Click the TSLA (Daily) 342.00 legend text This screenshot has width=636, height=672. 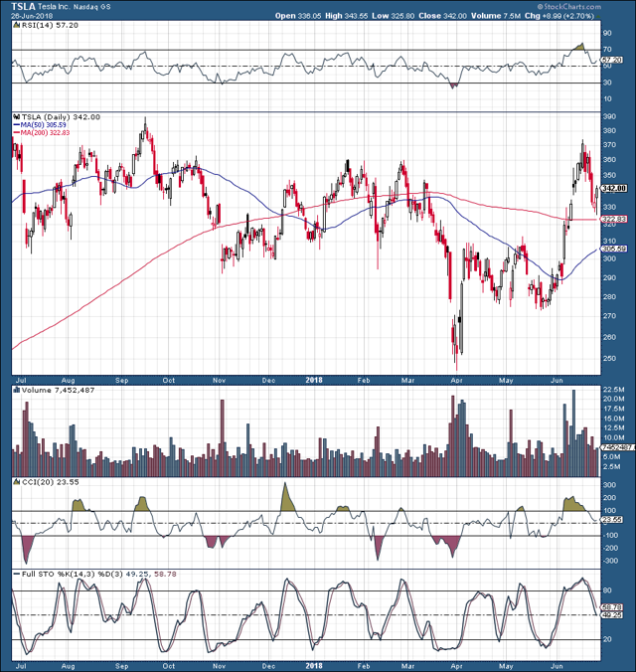61,116
